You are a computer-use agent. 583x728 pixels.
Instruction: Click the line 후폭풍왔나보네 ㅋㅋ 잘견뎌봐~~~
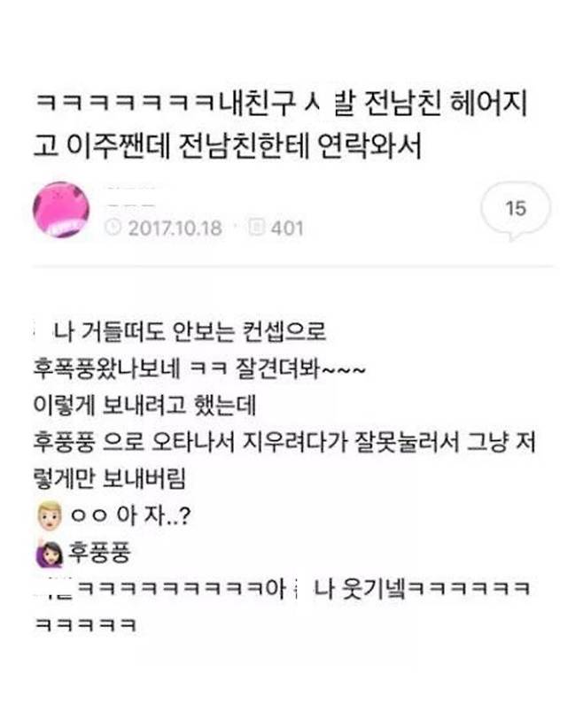pyautogui.click(x=199, y=368)
